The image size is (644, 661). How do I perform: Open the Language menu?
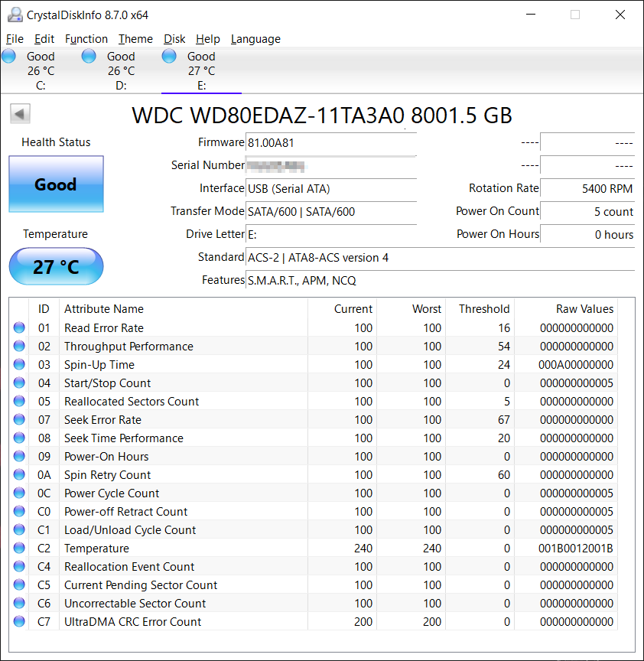click(255, 39)
